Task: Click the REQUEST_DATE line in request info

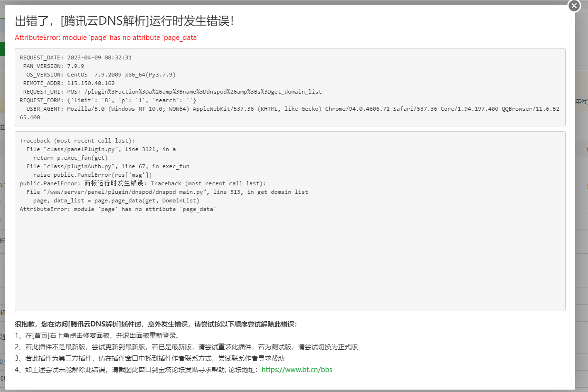Action: (x=76, y=57)
